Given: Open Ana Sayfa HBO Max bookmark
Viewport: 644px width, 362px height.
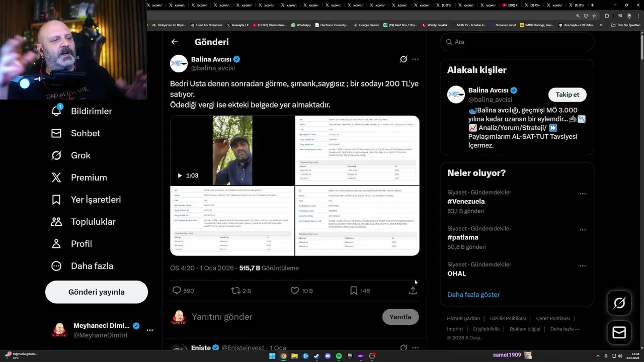Looking at the screenshot, I should 576,25.
